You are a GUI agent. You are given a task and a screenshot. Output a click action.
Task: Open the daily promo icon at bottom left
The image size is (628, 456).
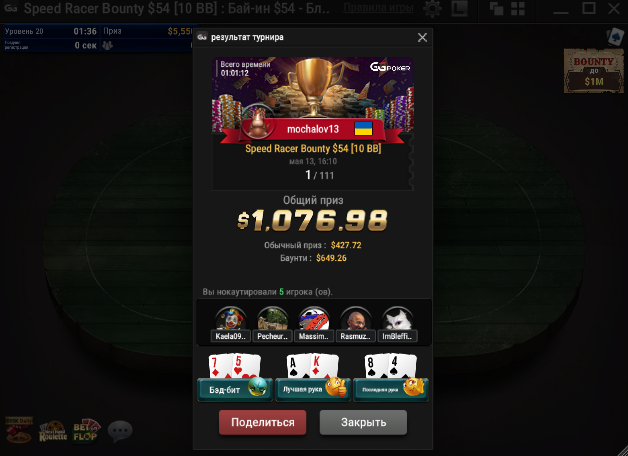click(x=19, y=430)
